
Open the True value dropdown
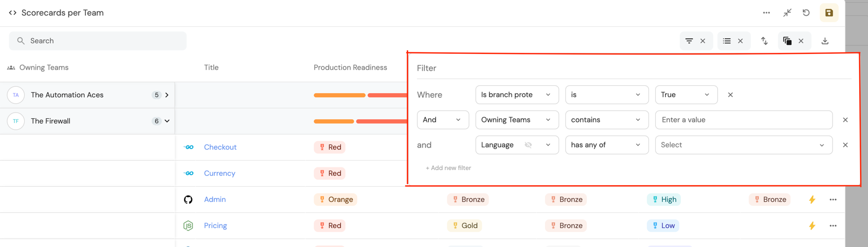click(686, 95)
